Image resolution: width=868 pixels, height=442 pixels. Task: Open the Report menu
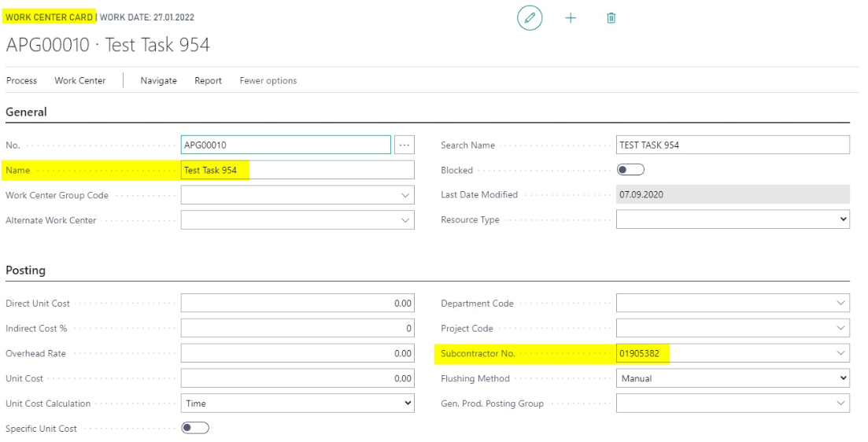click(x=208, y=81)
